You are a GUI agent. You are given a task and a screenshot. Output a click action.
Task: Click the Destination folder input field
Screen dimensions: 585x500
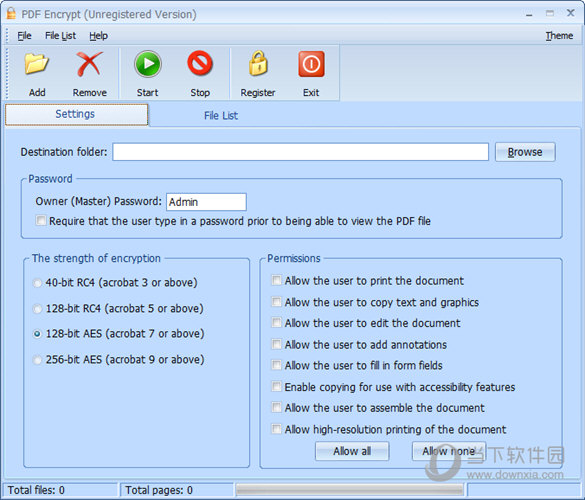pyautogui.click(x=300, y=152)
